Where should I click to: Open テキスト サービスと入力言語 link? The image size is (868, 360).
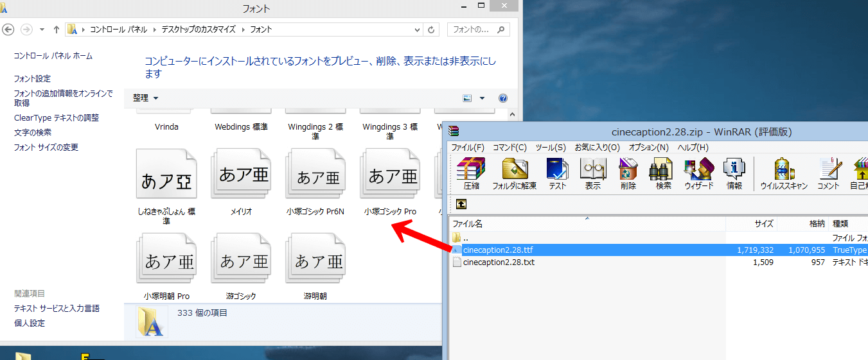(57, 309)
